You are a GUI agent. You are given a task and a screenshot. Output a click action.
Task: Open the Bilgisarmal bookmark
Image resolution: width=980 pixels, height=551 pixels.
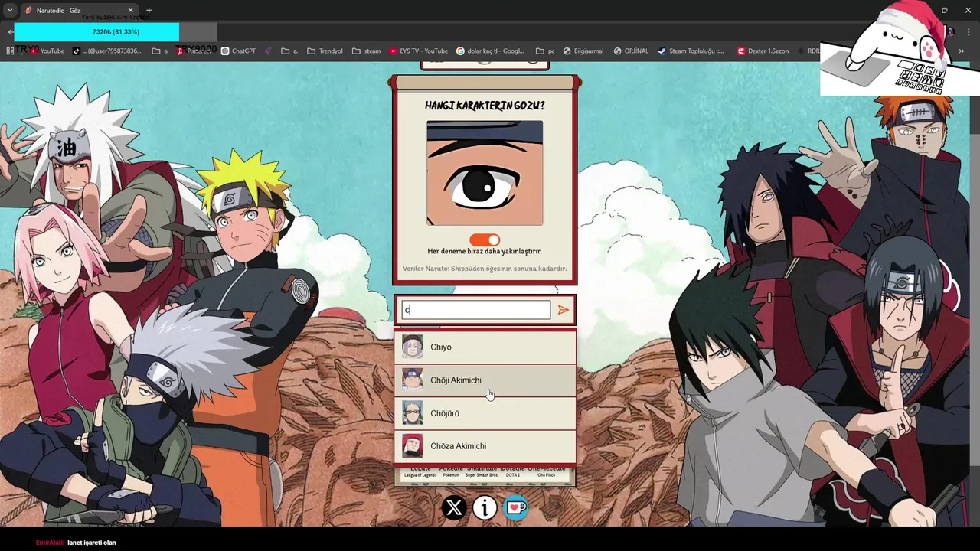coord(583,51)
